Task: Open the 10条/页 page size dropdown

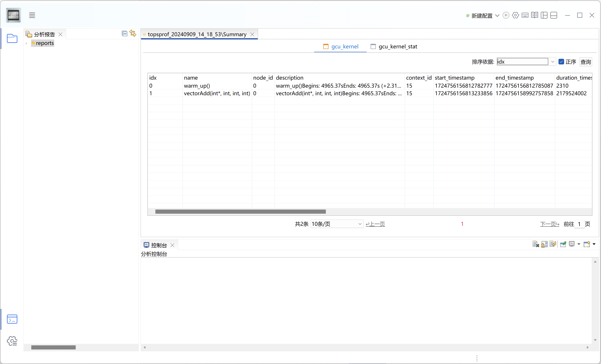Action: coord(337,224)
